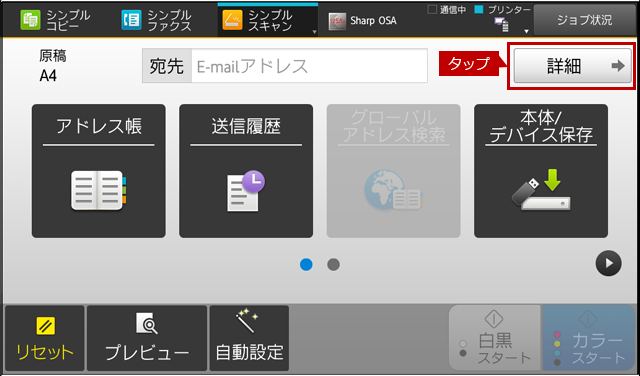Image resolution: width=640 pixels, height=376 pixels.
Task: Open the 本体/デバイス保存 tile
Action: 541,171
